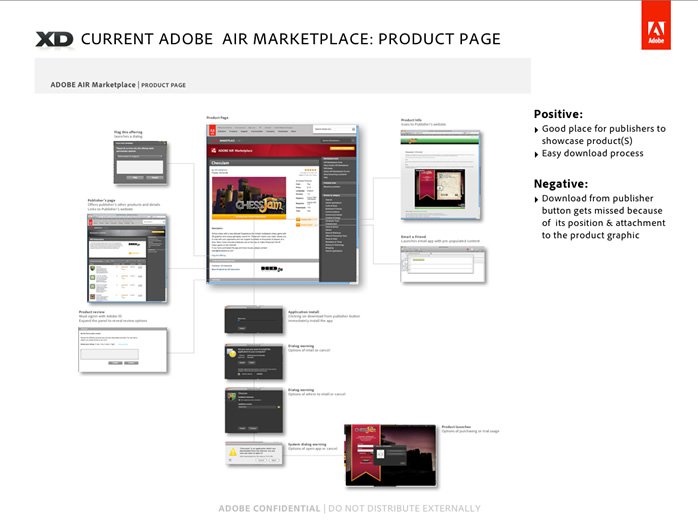This screenshot has height=525, width=698.
Task: Click the AIR icon in the red Marketplace banner
Action: [214, 151]
